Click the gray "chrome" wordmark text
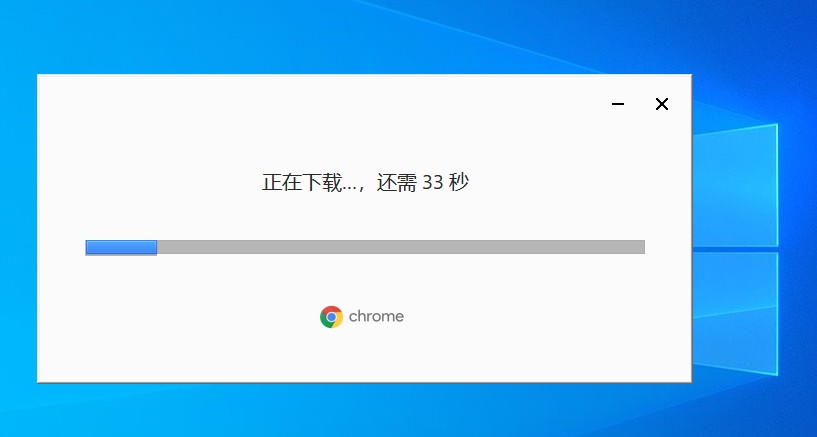Viewport: 817px width, 437px height. [x=376, y=317]
